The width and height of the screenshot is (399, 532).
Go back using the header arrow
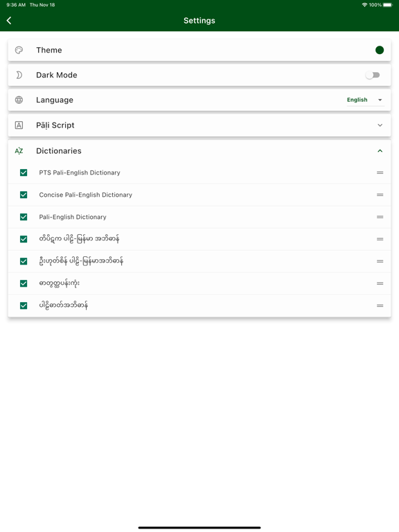tap(9, 20)
